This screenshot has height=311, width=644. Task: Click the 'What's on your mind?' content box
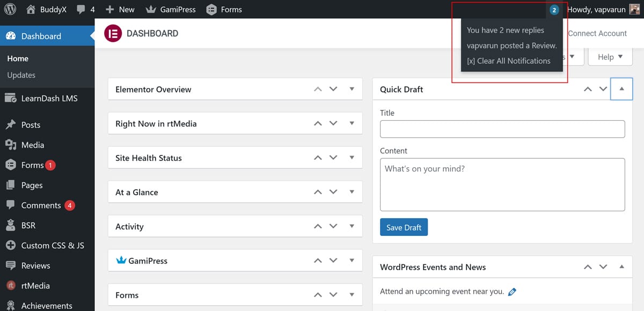click(x=502, y=184)
